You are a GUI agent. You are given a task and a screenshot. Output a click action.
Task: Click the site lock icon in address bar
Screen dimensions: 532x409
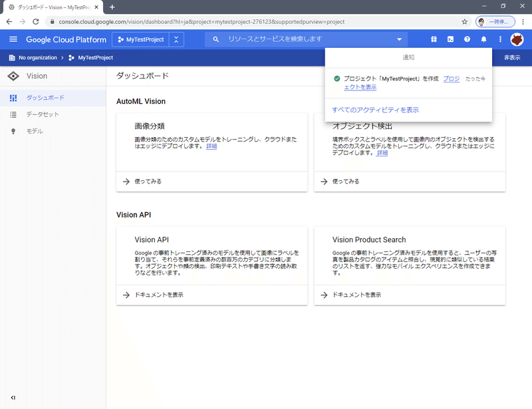(53, 22)
